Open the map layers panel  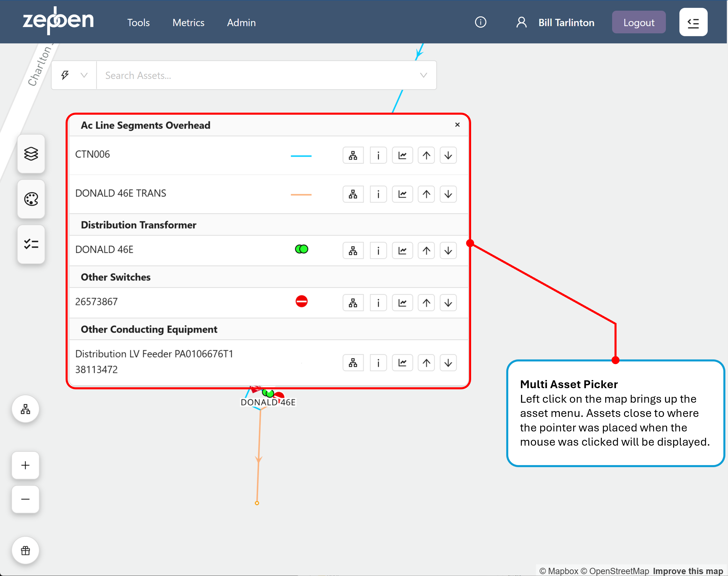tap(31, 154)
